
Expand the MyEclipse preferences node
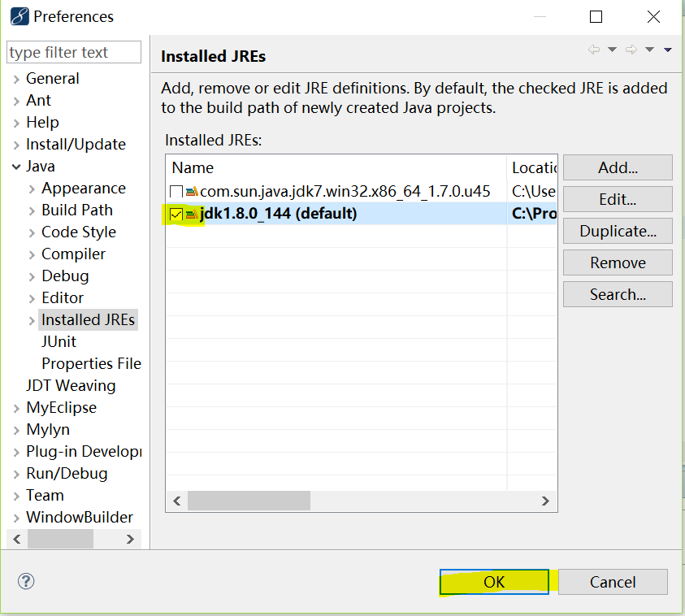click(16, 408)
